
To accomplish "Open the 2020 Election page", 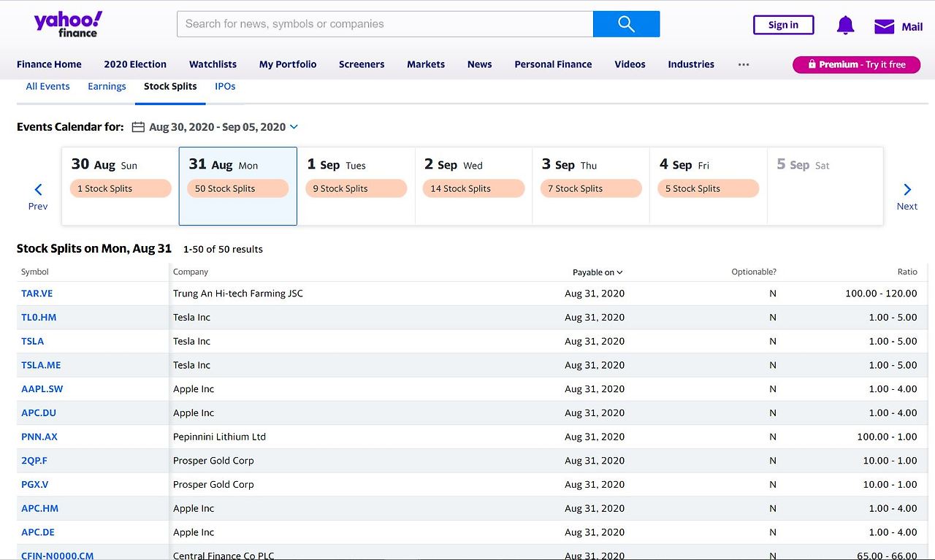I will (135, 64).
